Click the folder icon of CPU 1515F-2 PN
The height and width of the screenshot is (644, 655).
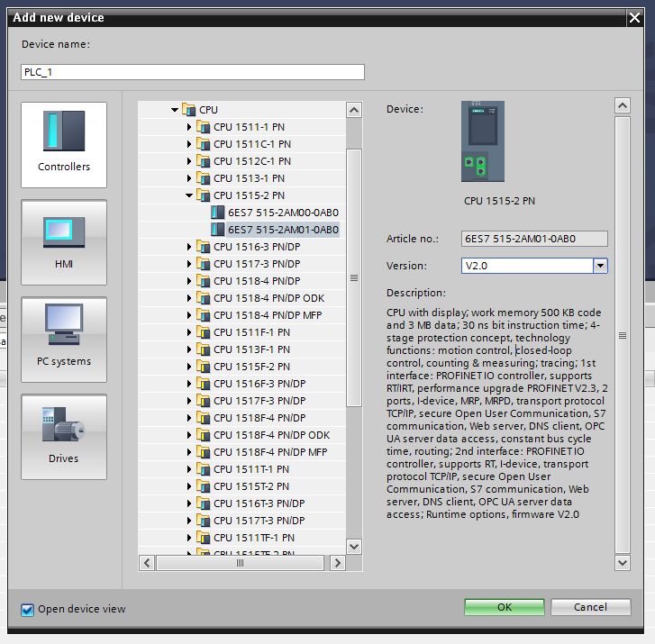pos(203,367)
